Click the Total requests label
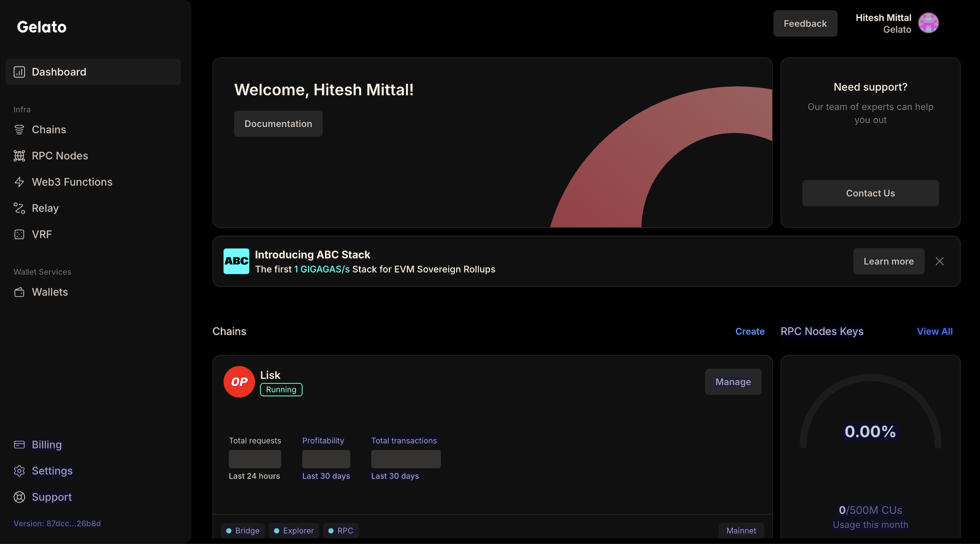 255,441
